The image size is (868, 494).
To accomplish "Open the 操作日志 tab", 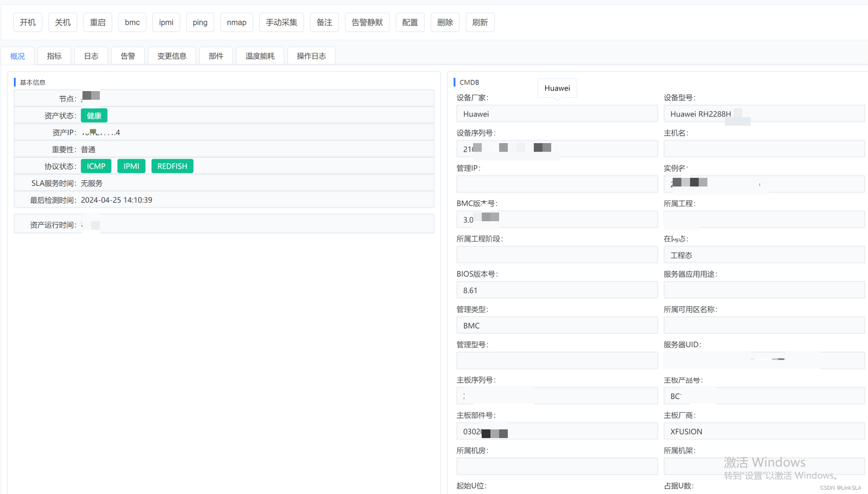I will 311,56.
